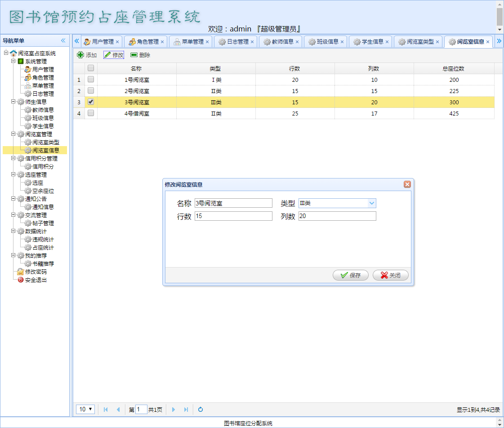Open 通知信息 in the tree
The image size is (504, 428).
[43, 207]
